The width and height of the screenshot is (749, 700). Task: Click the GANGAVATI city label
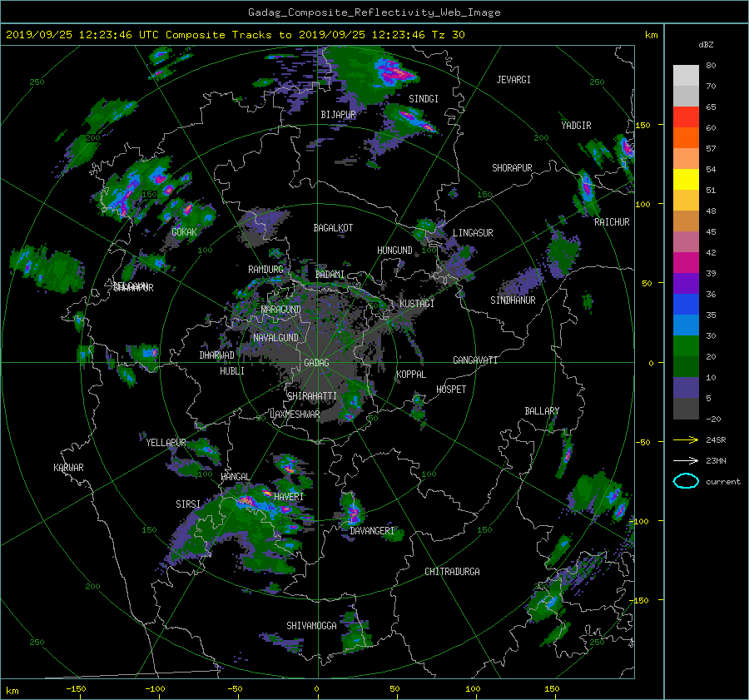pyautogui.click(x=475, y=360)
